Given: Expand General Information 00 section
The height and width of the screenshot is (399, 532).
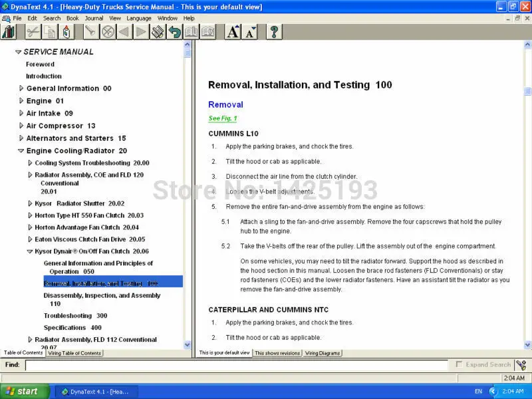Looking at the screenshot, I should (21, 88).
